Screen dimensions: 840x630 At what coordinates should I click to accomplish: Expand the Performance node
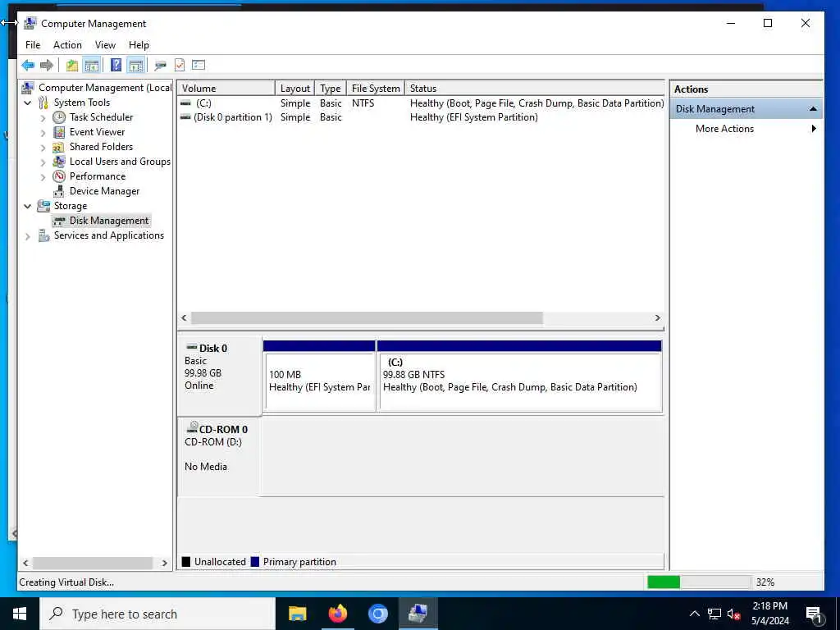(43, 177)
